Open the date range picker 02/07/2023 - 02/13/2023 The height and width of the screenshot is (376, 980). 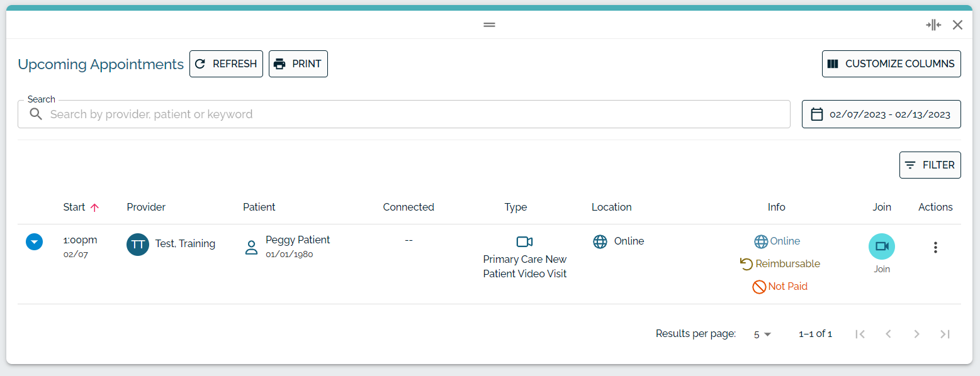(881, 114)
